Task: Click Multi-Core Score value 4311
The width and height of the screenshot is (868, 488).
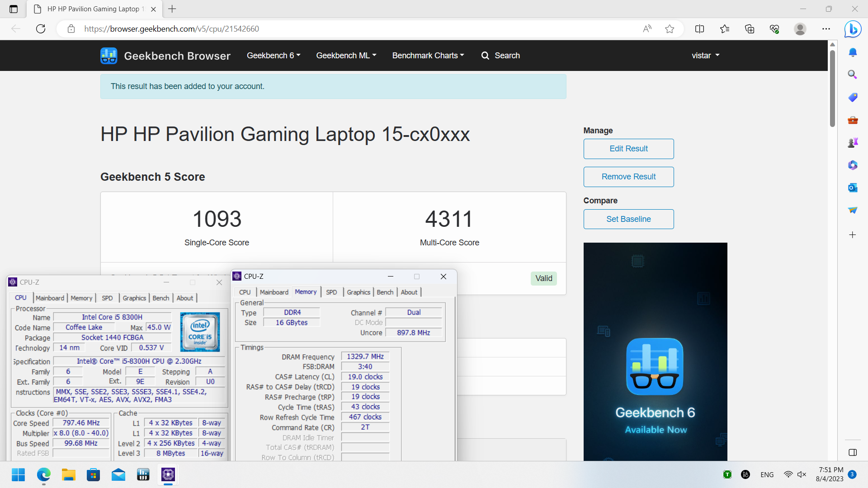Action: pyautogui.click(x=449, y=219)
